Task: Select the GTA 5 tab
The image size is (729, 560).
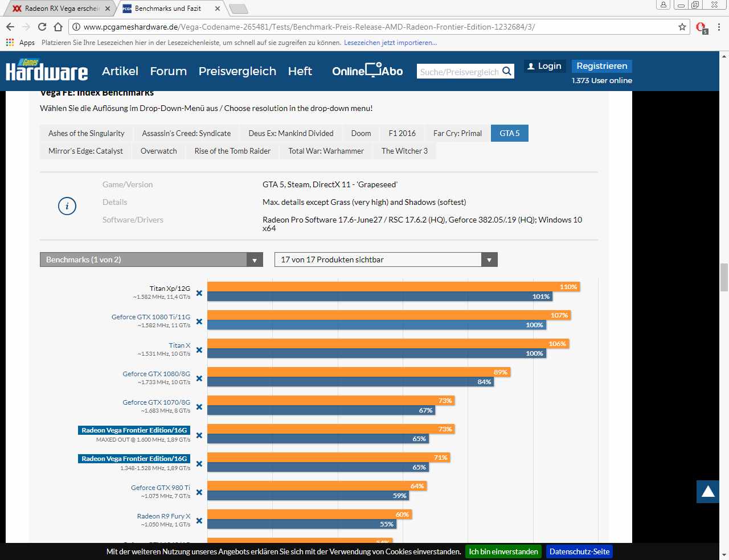Action: pyautogui.click(x=510, y=133)
